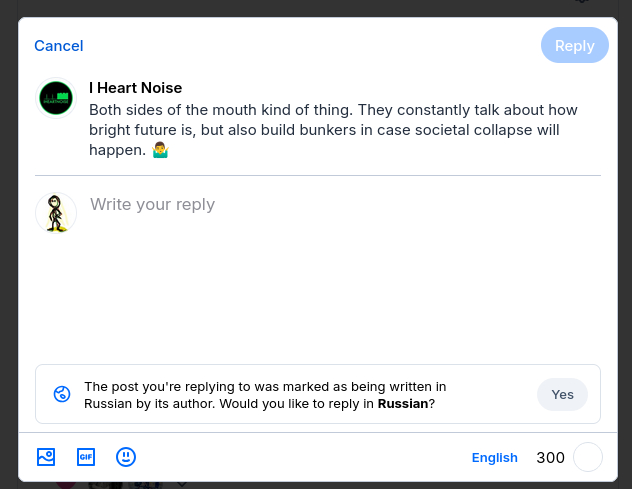Click the 300 character counter

click(x=550, y=458)
